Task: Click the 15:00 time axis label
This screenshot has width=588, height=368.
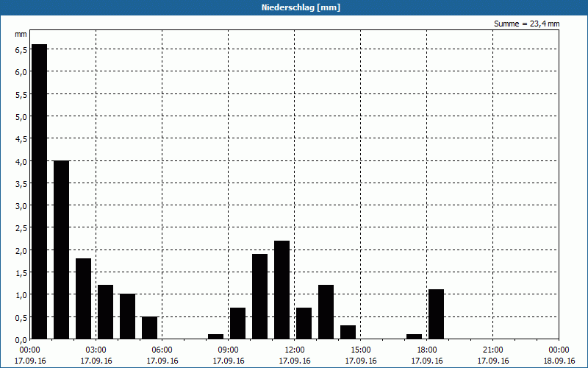Action: [x=360, y=350]
